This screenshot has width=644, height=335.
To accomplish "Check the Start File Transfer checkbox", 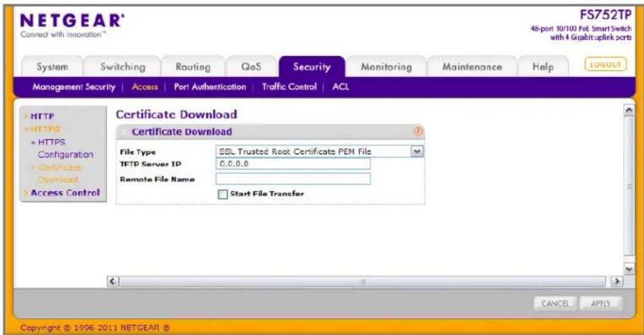I will coord(223,195).
